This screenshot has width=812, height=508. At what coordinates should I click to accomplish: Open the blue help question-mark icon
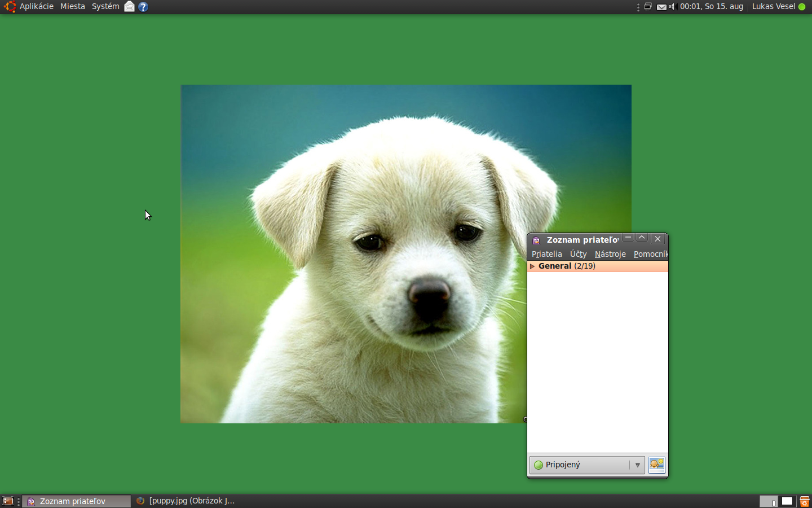coord(143,7)
